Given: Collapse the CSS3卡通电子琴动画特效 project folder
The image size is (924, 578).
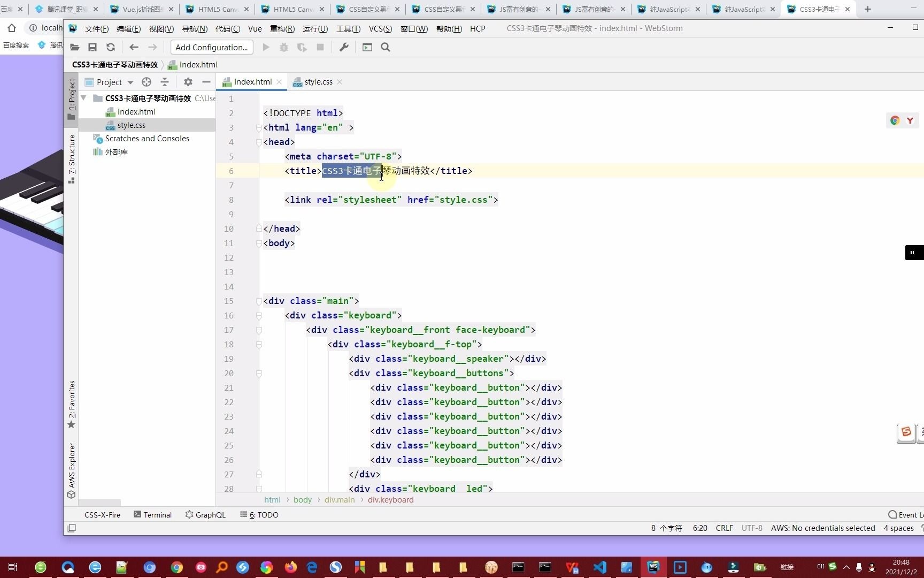Looking at the screenshot, I should [84, 98].
